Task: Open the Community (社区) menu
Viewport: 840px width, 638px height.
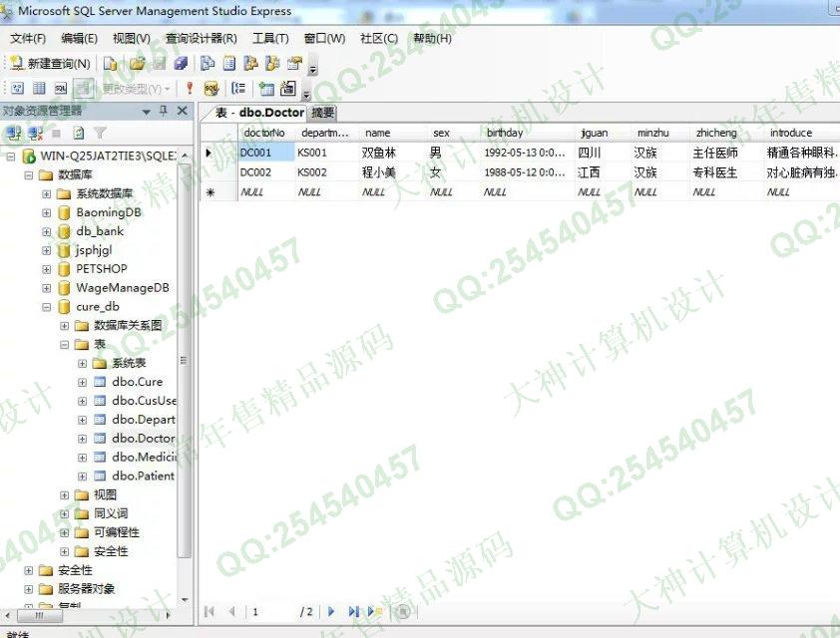Action: click(x=379, y=39)
